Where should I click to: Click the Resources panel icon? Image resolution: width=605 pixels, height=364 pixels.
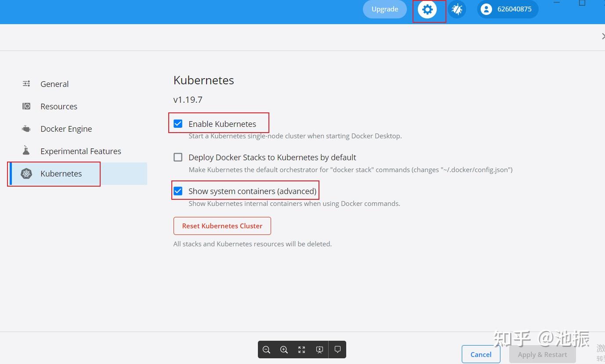[x=26, y=106]
